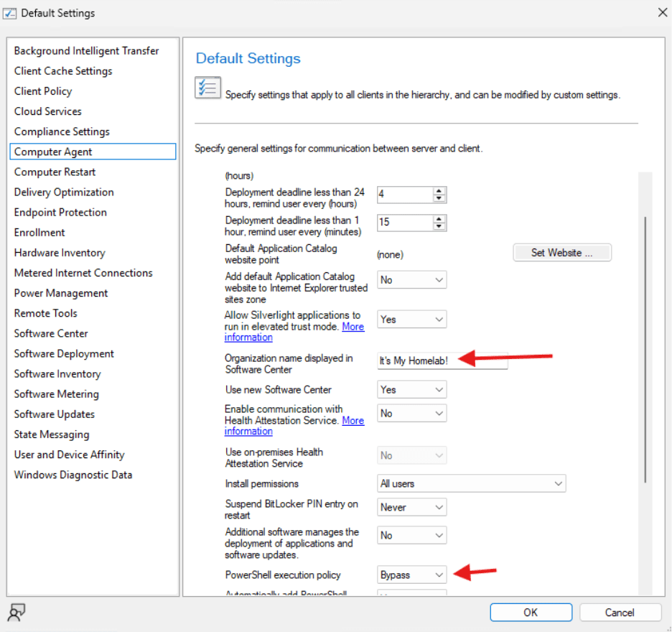Open Power Management settings

(x=60, y=293)
